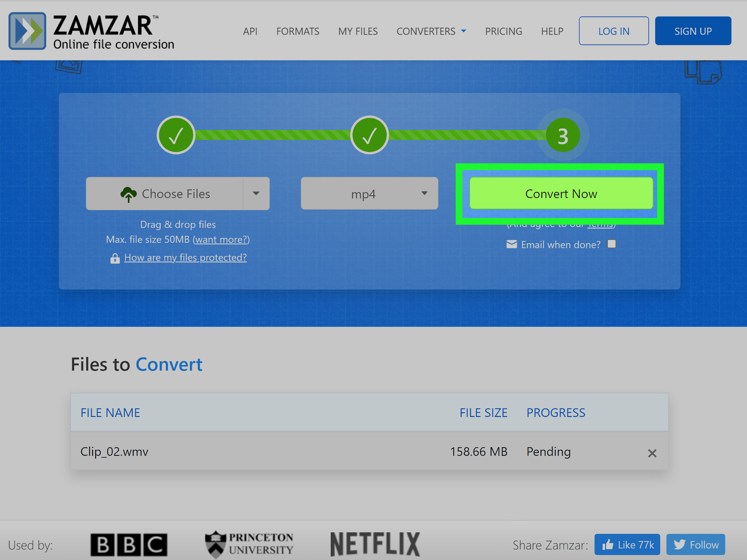This screenshot has height=560, width=747.
Task: Click the Convert Now button
Action: 560,193
